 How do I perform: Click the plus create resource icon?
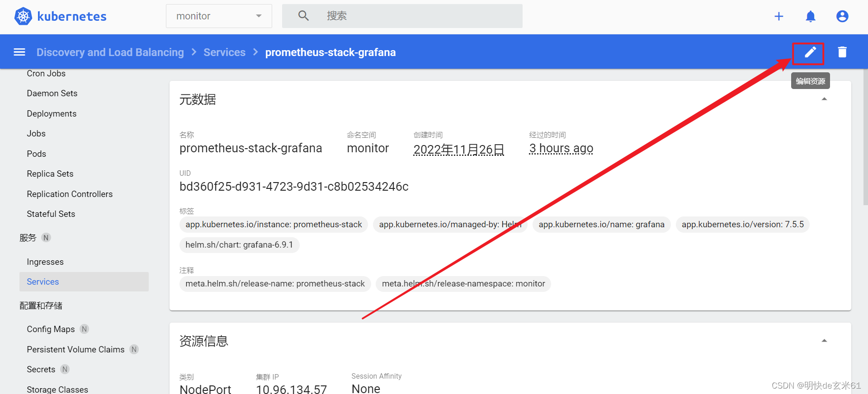(x=779, y=16)
